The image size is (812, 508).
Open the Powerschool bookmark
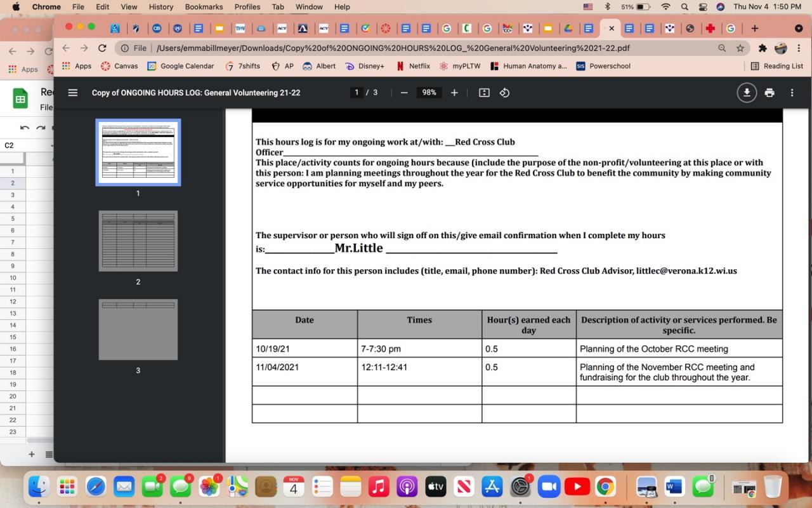[x=603, y=66]
